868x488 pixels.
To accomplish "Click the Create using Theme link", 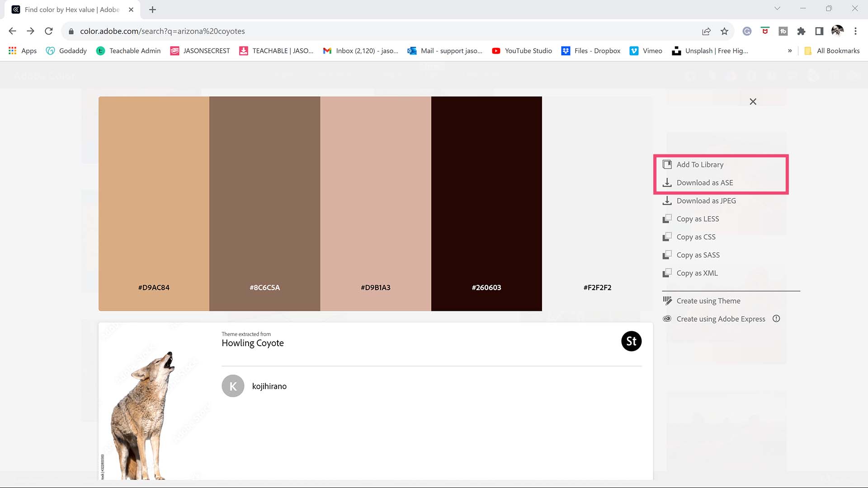I will tap(708, 300).
